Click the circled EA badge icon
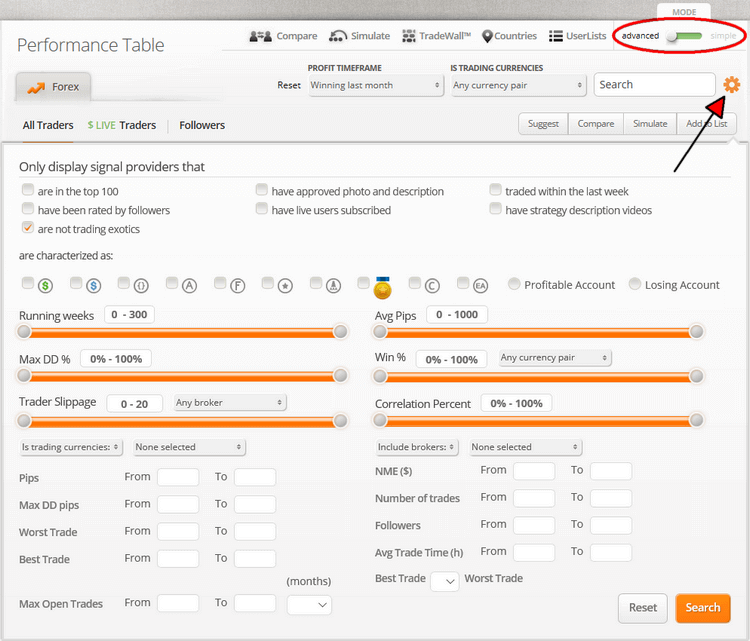750x641 pixels. 480,286
